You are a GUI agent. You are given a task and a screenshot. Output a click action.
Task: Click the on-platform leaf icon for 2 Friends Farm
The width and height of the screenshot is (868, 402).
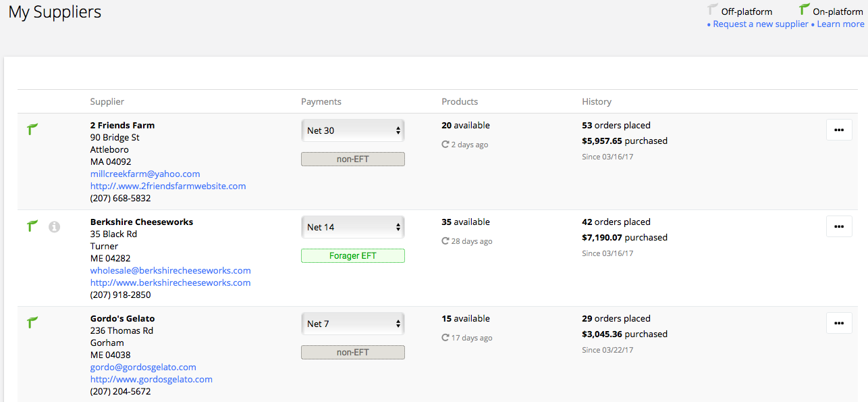(x=32, y=129)
